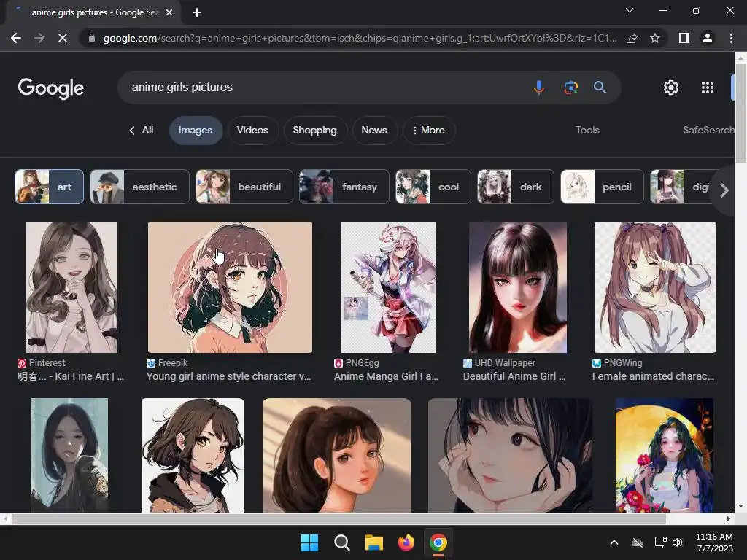Click the forward navigation arrow
Image resolution: width=747 pixels, height=560 pixels.
coord(39,38)
